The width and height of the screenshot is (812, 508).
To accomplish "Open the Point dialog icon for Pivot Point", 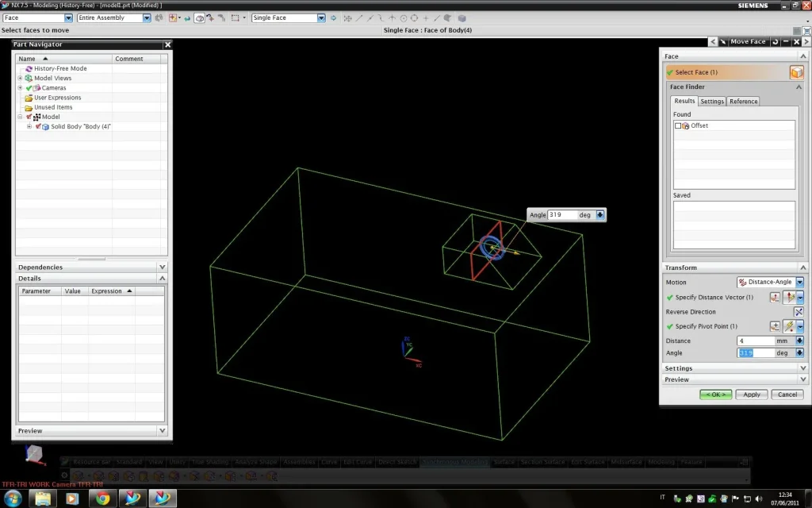I will tap(775, 326).
